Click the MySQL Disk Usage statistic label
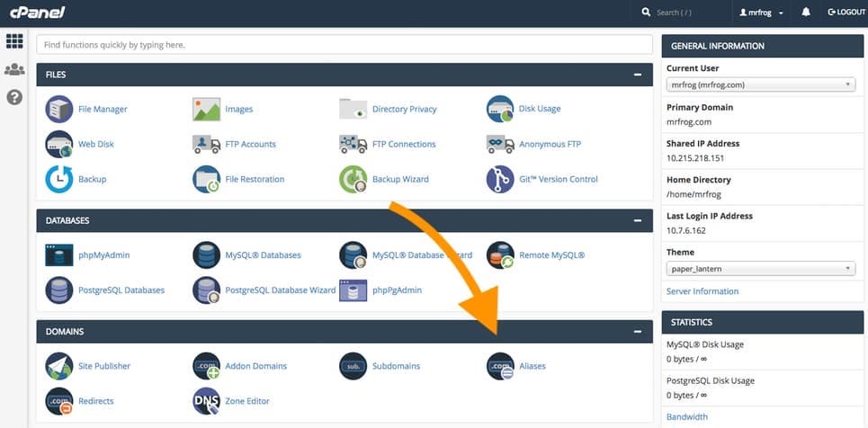This screenshot has height=428, width=868. pos(705,344)
